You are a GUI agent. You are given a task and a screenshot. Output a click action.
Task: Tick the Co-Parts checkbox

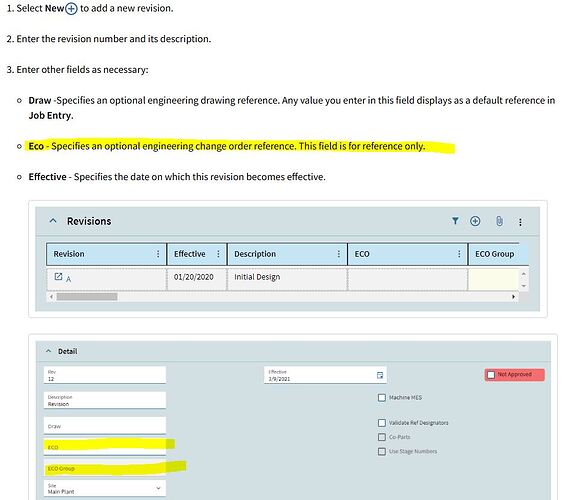[382, 437]
